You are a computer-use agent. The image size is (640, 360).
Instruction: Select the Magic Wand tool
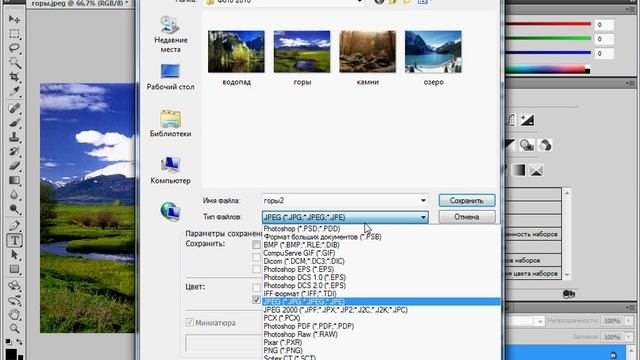14,62
